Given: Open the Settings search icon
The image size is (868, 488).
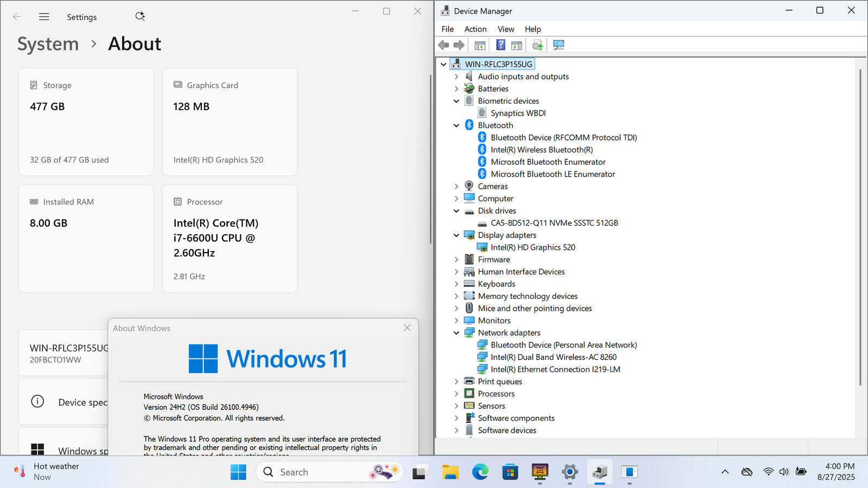Looking at the screenshot, I should click(x=140, y=16).
